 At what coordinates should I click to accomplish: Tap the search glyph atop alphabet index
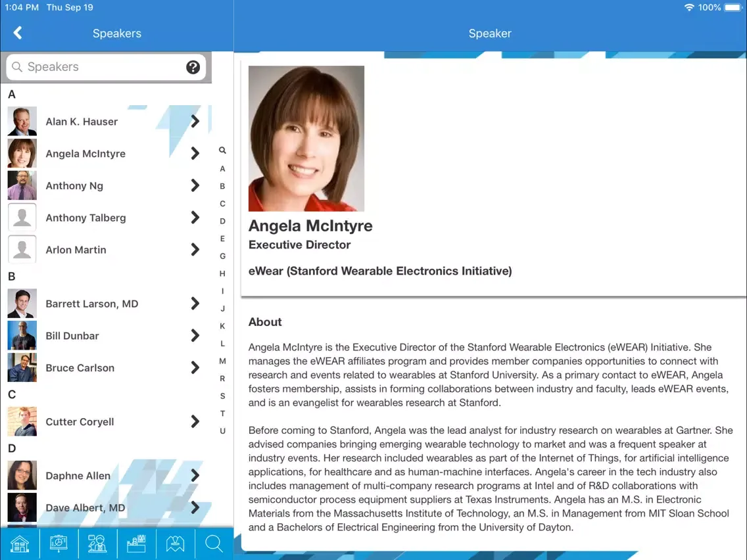(222, 151)
